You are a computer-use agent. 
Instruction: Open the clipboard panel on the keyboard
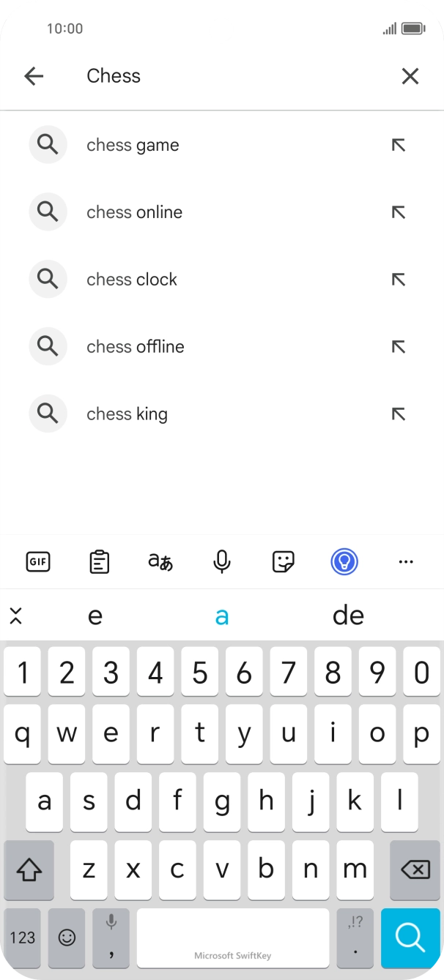click(x=99, y=561)
